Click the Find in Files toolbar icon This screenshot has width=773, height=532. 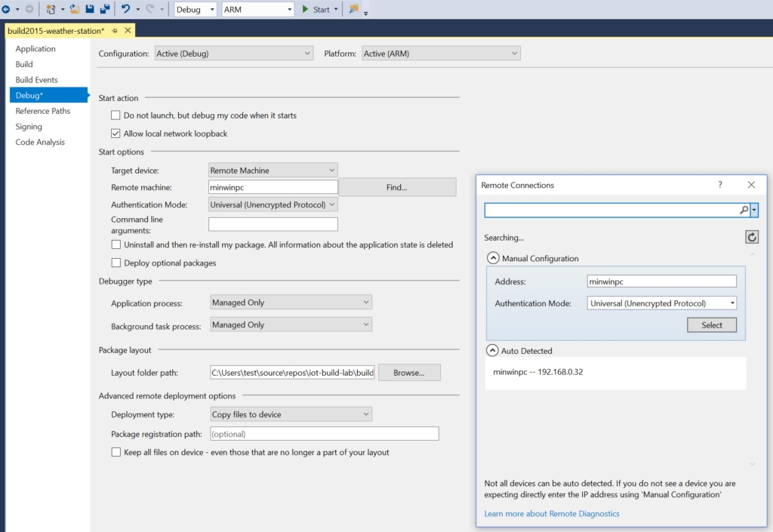[353, 9]
